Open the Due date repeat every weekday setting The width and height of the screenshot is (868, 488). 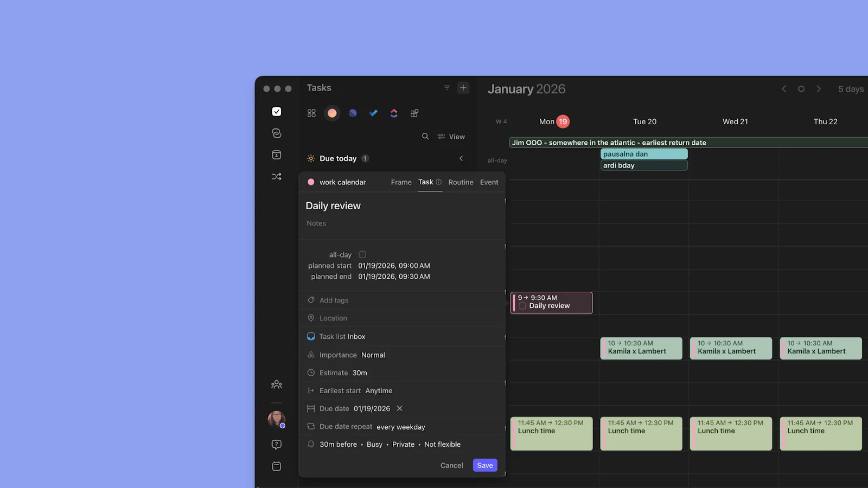[400, 427]
